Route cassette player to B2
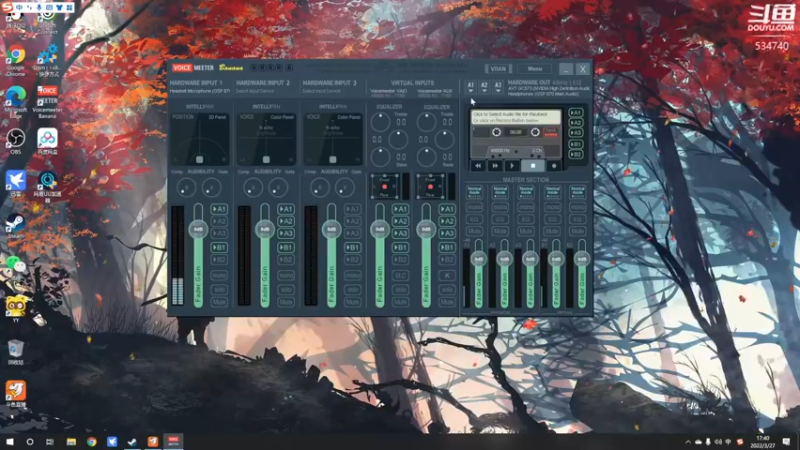 (x=576, y=155)
